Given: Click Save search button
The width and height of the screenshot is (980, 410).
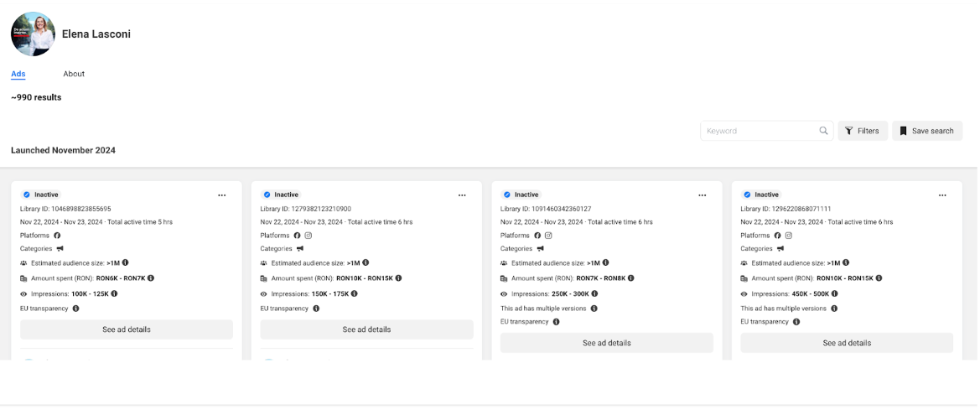Looking at the screenshot, I should pyautogui.click(x=926, y=131).
